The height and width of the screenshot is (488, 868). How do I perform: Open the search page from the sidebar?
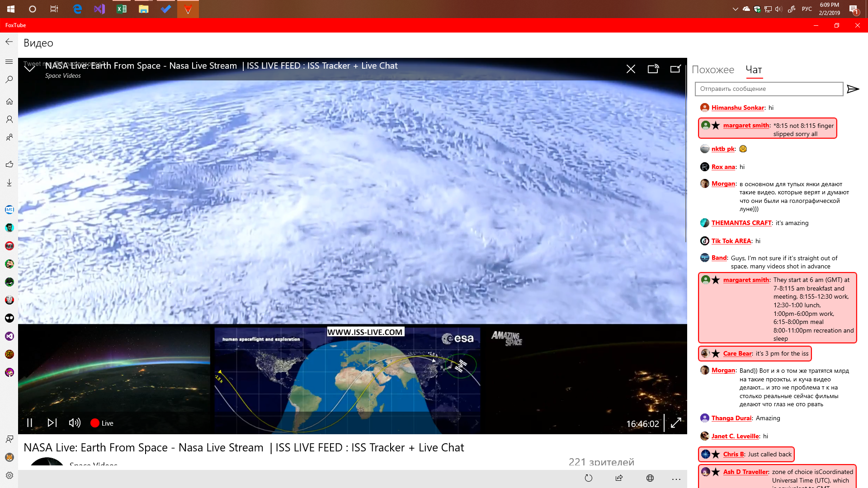click(9, 80)
